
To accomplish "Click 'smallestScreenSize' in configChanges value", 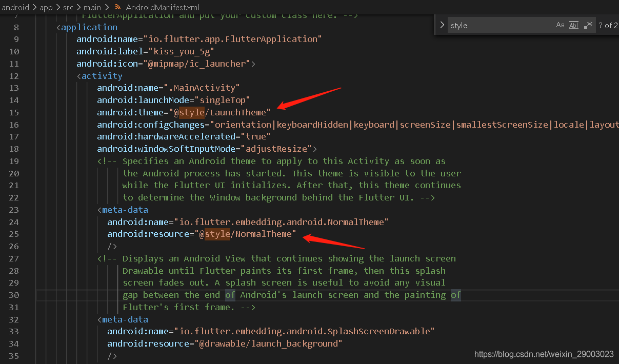I will pos(503,125).
